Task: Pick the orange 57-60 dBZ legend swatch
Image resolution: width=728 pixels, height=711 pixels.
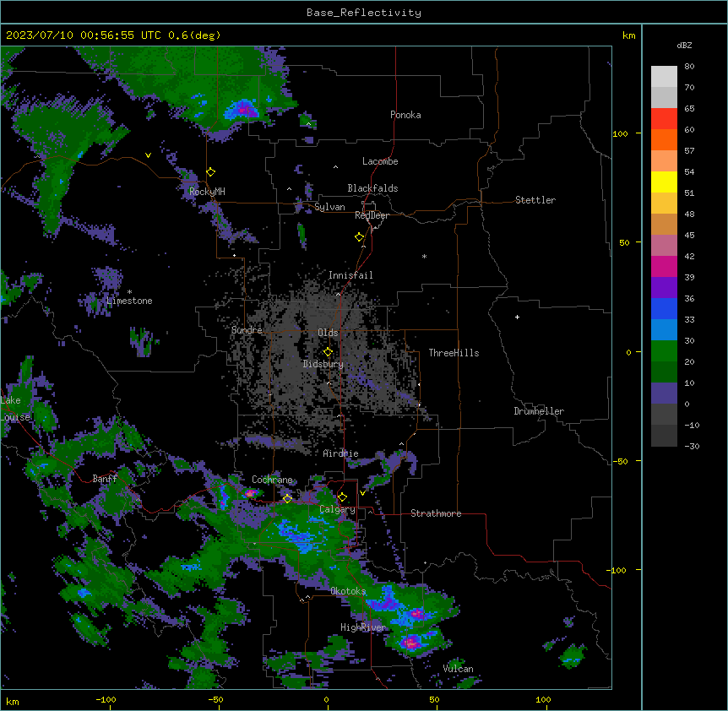Action: (664, 140)
